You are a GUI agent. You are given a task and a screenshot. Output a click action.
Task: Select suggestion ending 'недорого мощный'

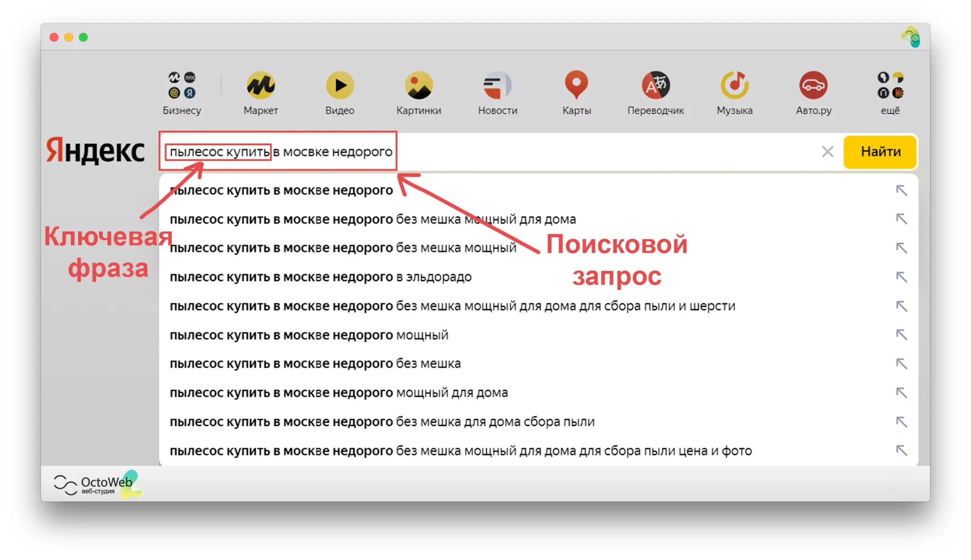coord(539,335)
